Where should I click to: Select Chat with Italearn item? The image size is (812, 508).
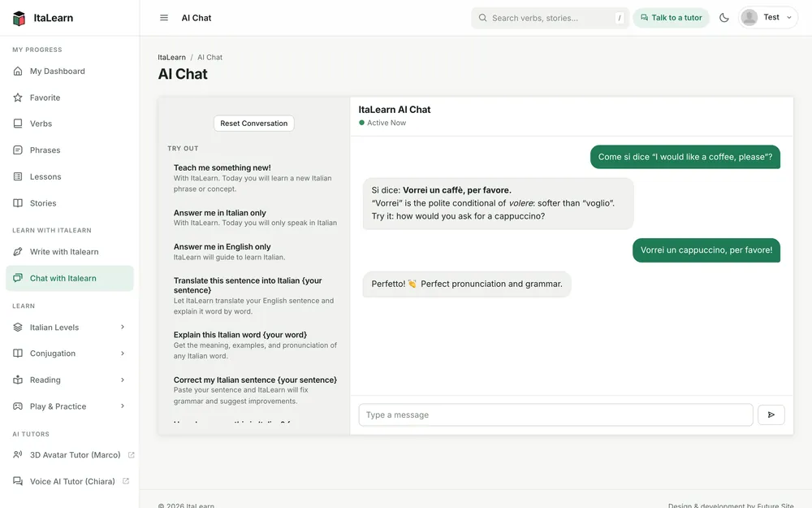[x=70, y=278]
